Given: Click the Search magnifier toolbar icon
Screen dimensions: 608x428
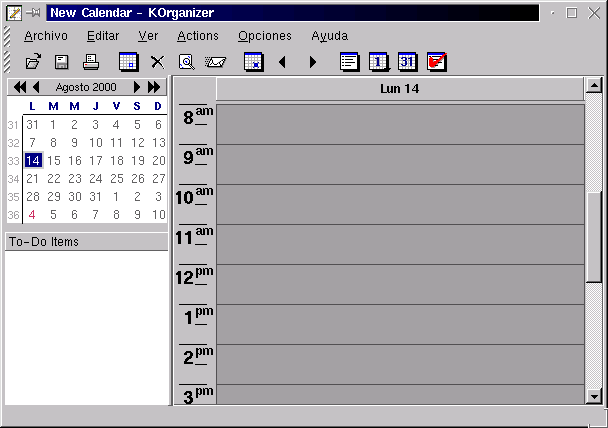Looking at the screenshot, I should click(186, 62).
